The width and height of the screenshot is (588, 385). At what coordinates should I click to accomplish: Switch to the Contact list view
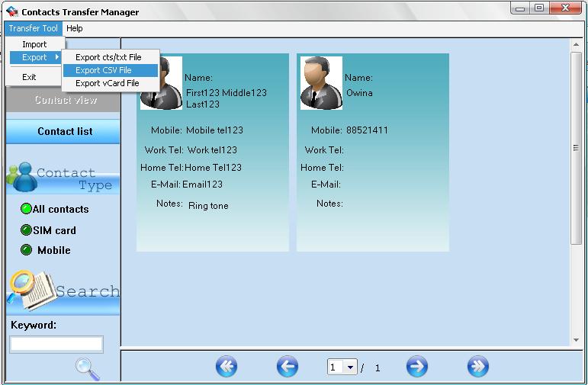(64, 131)
